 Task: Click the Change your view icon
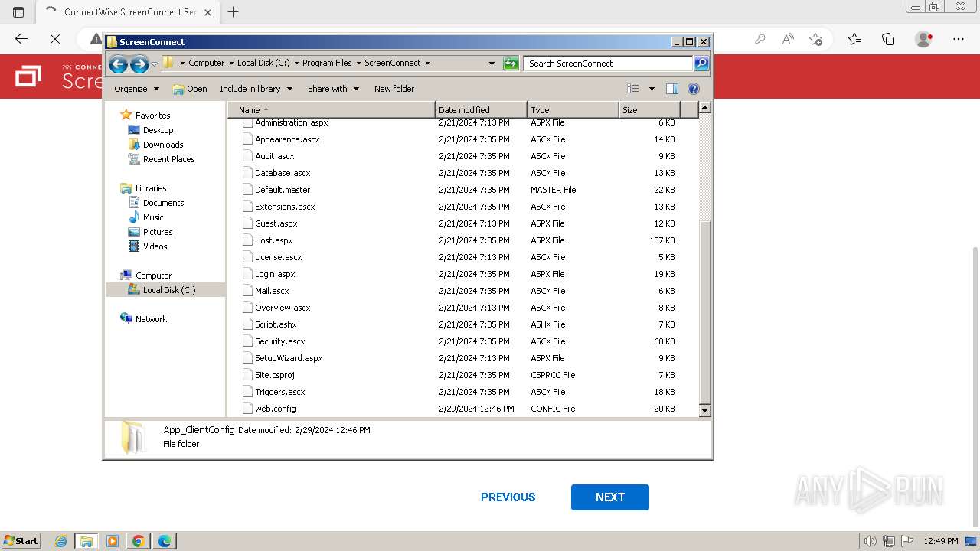632,89
